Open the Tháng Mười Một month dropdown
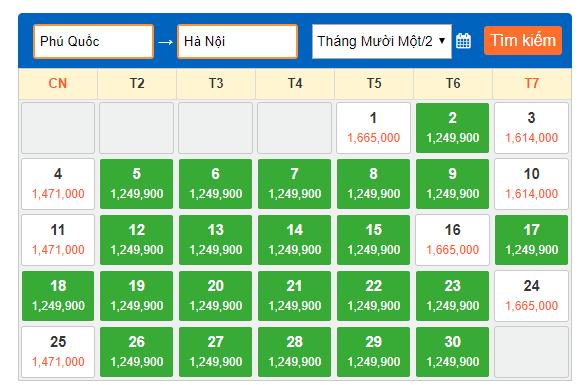The width and height of the screenshot is (583, 385). click(381, 41)
